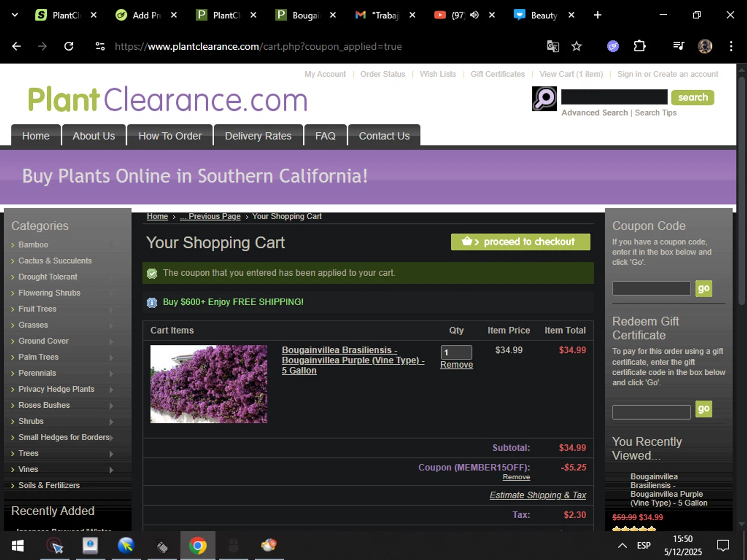Screen dimensions: 747x560
Task: Open the Bougainvillea Brasiliensis product link
Action: pos(353,360)
